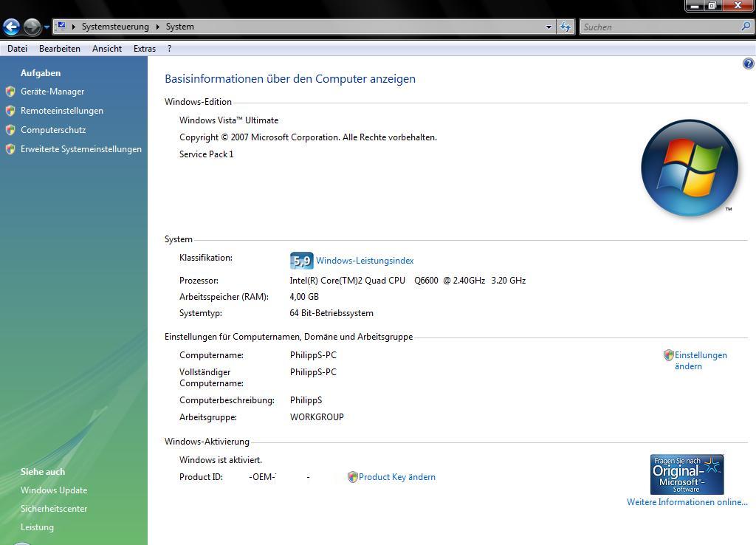Close the System window

(x=738, y=5)
